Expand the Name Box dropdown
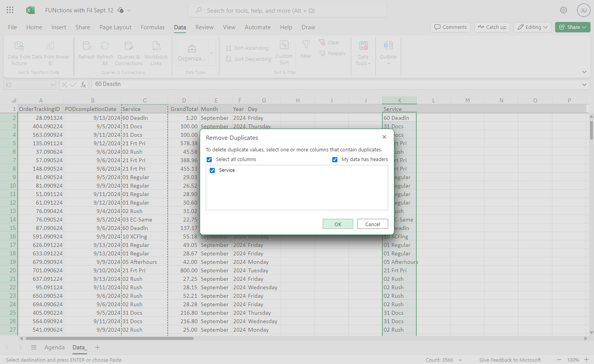Screen dimensions: 594x364 point(52,85)
